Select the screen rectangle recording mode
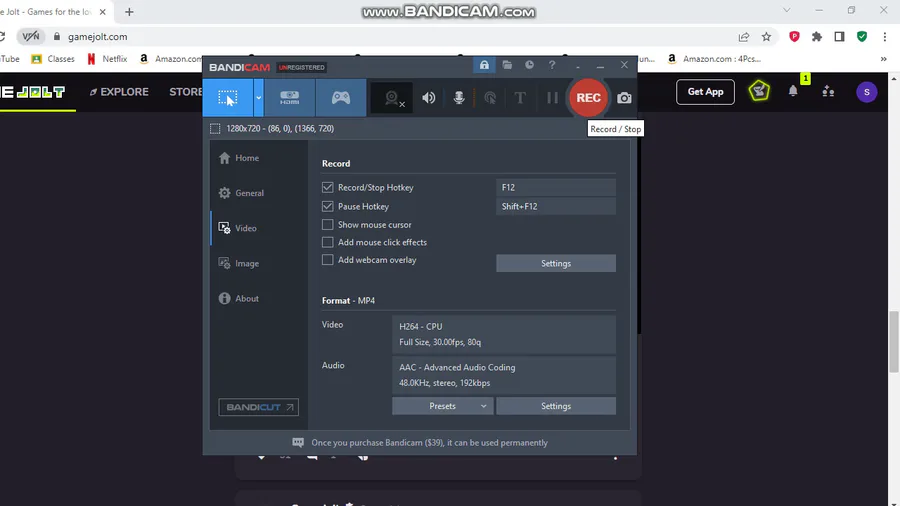 coord(228,98)
